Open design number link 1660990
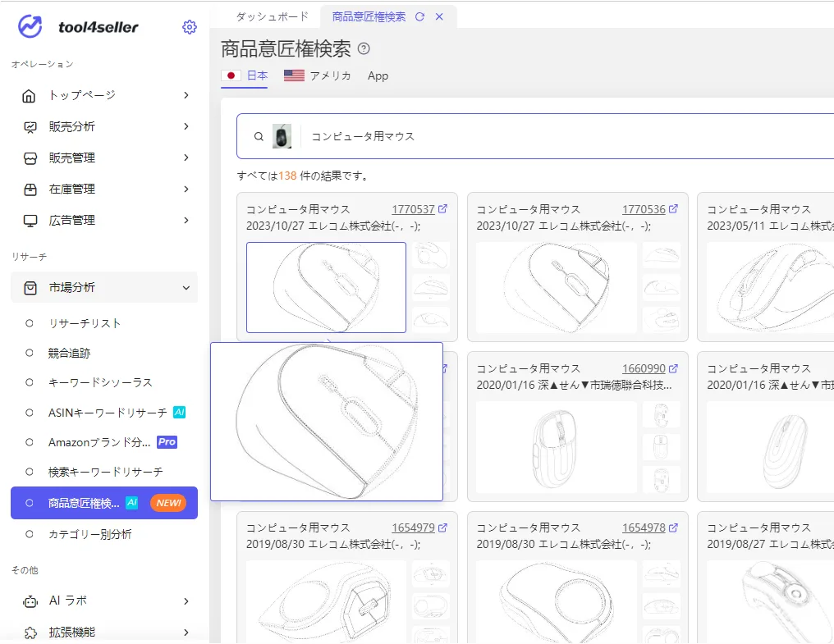Viewport: 834px width, 644px height. [644, 368]
